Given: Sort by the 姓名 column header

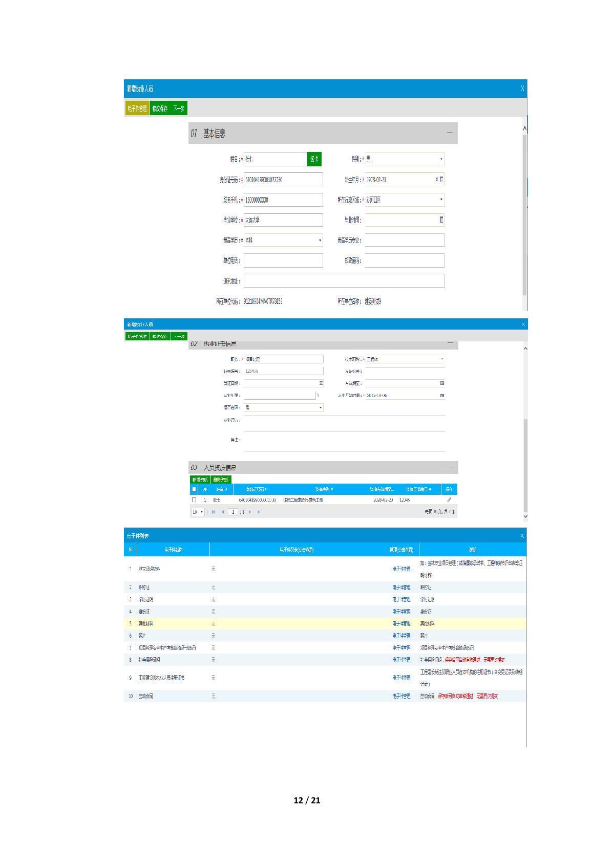Looking at the screenshot, I should coord(221,489).
